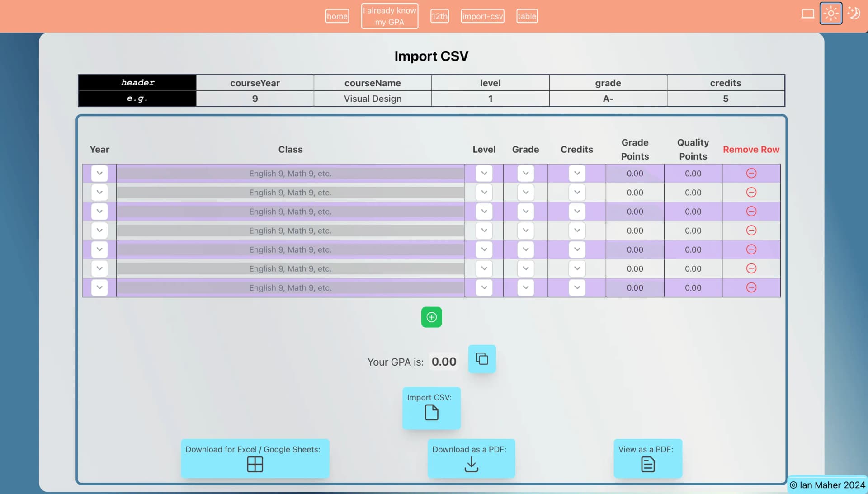Click the Class input field row one
This screenshot has width=868, height=494.
tap(290, 174)
